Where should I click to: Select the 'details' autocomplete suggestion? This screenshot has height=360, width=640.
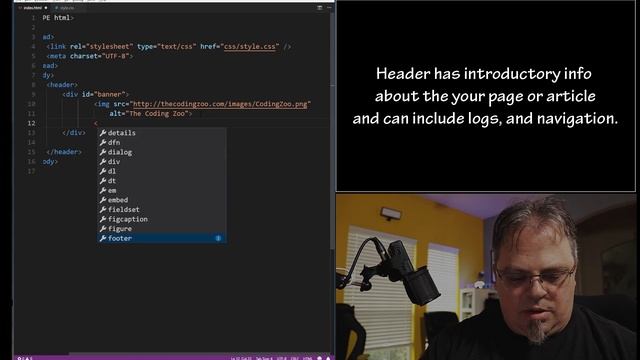point(162,133)
